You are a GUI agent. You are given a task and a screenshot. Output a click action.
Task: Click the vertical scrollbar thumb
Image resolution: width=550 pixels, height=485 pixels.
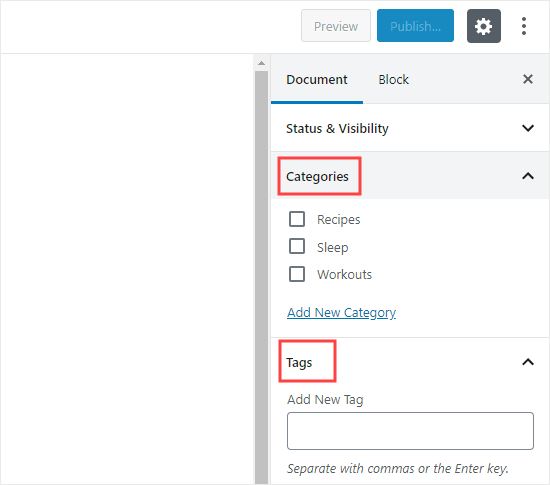[x=261, y=277]
